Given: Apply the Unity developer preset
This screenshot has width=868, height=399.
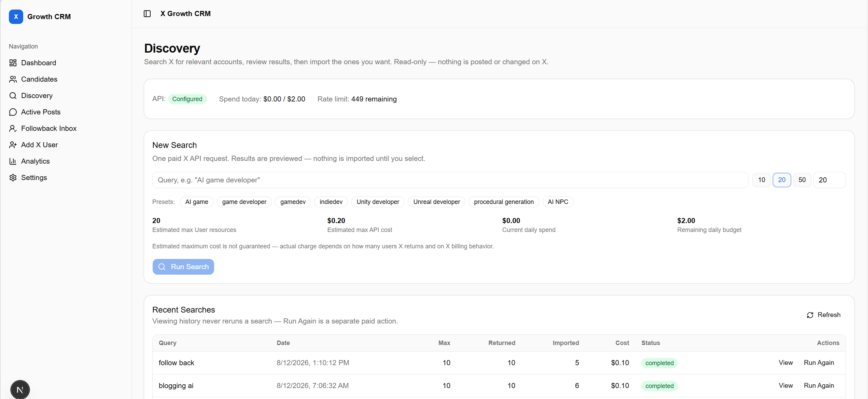Looking at the screenshot, I should click(x=378, y=202).
